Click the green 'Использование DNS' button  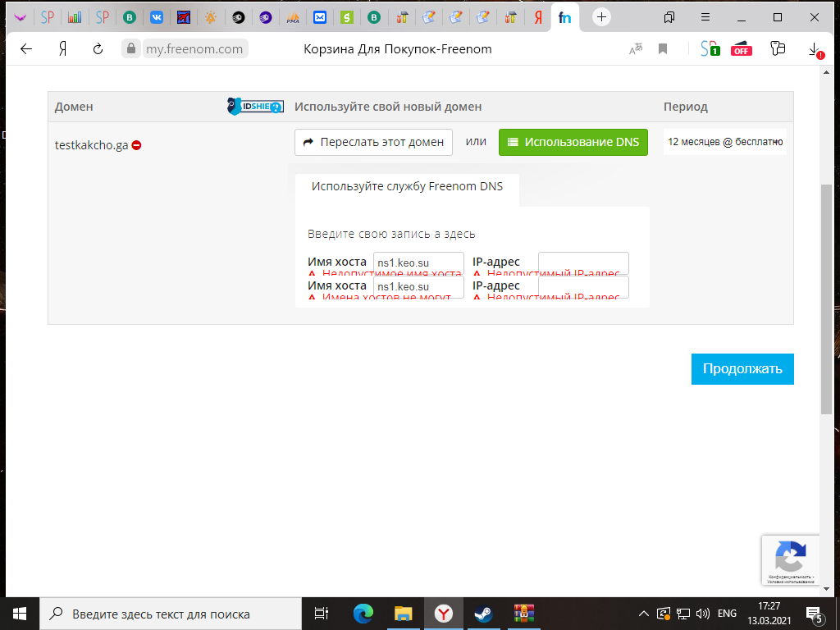tap(573, 142)
